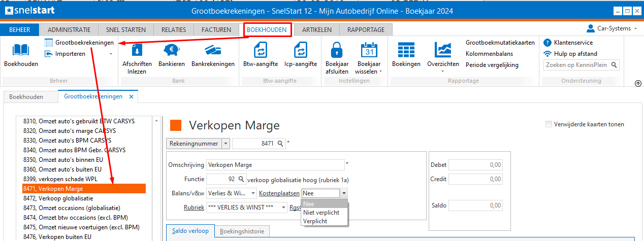Open the SNEL STARTEN ribbon tab

[126, 30]
